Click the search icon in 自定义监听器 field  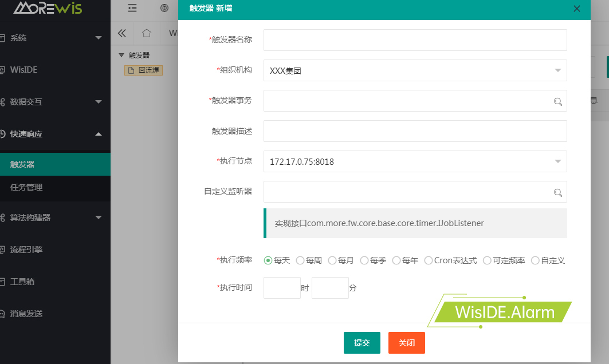pos(557,192)
